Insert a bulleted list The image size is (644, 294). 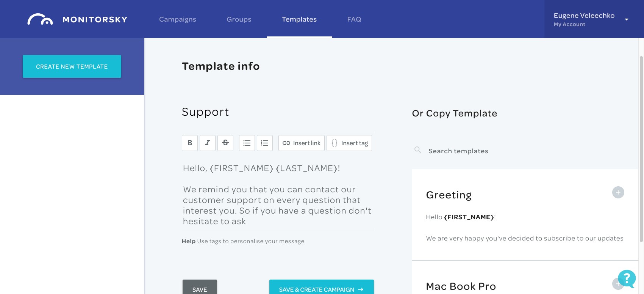tap(247, 143)
